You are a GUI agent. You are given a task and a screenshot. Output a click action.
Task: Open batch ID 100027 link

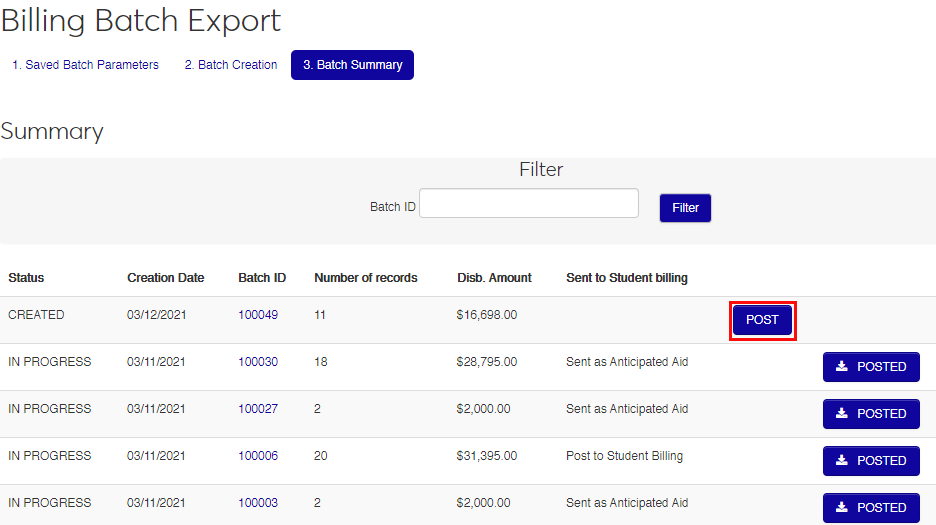(258, 409)
